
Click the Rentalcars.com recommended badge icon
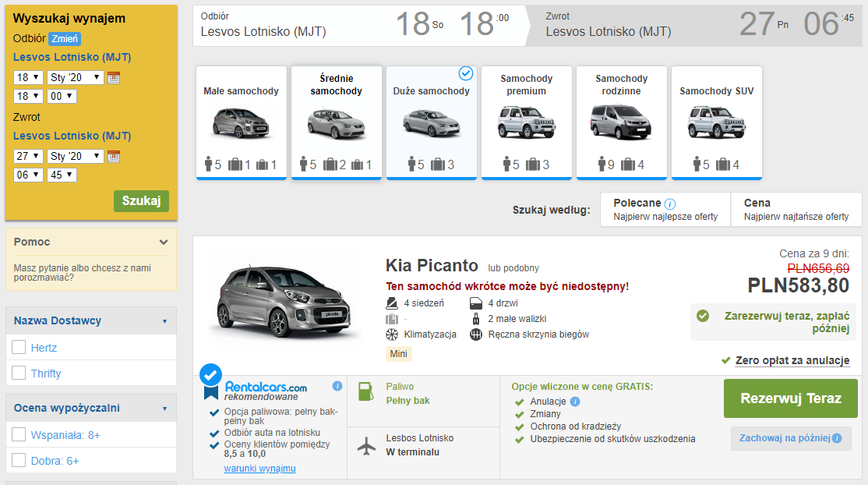point(210,381)
